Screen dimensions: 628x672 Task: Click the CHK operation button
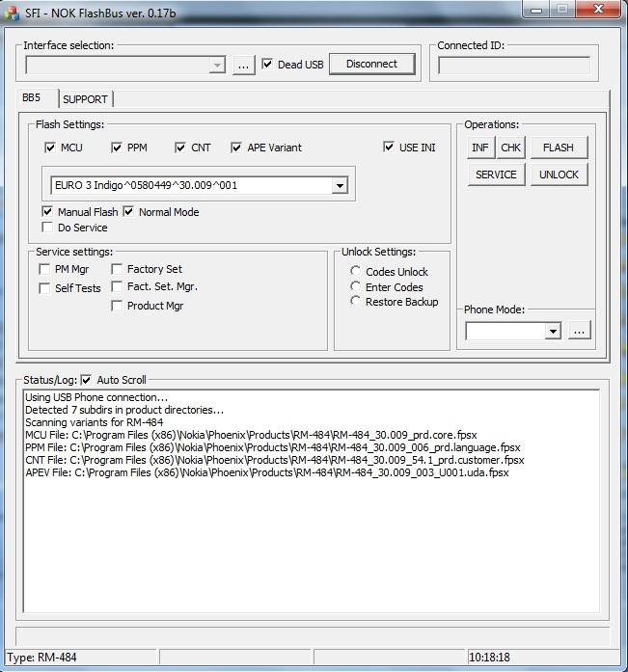(x=511, y=148)
